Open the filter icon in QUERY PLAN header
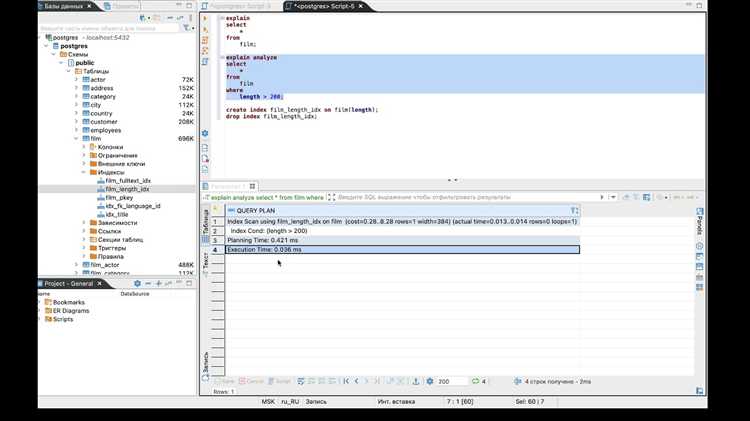The width and height of the screenshot is (750, 421). [x=574, y=211]
